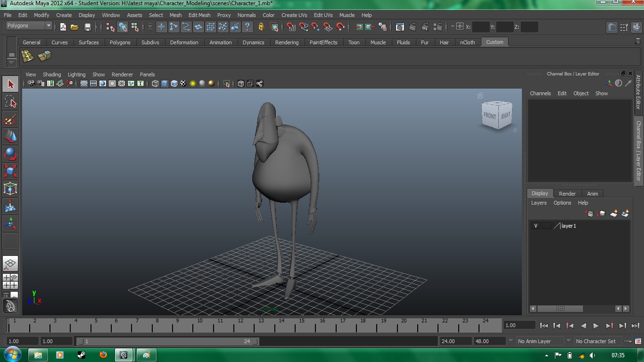Toggle visibility of layer1
This screenshot has height=362, width=644.
tap(535, 226)
